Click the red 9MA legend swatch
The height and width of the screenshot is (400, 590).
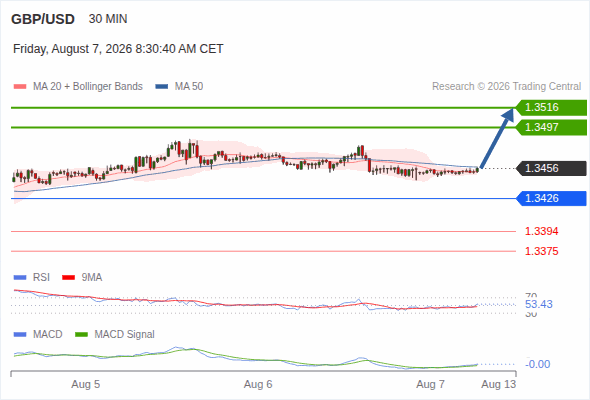pyautogui.click(x=68, y=278)
